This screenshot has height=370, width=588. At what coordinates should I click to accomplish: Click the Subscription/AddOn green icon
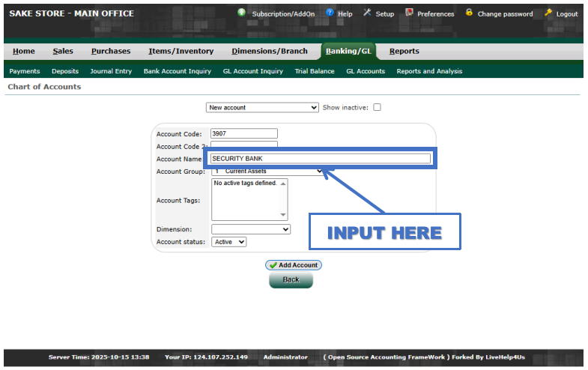pyautogui.click(x=242, y=13)
